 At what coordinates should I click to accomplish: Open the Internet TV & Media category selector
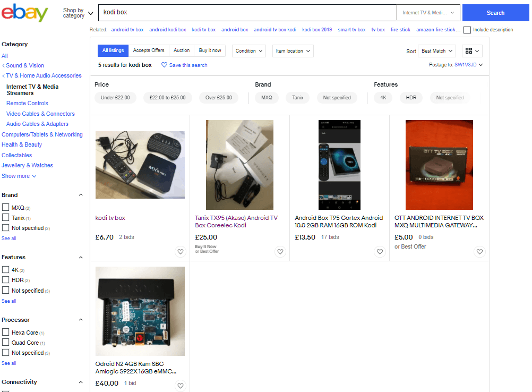click(428, 13)
